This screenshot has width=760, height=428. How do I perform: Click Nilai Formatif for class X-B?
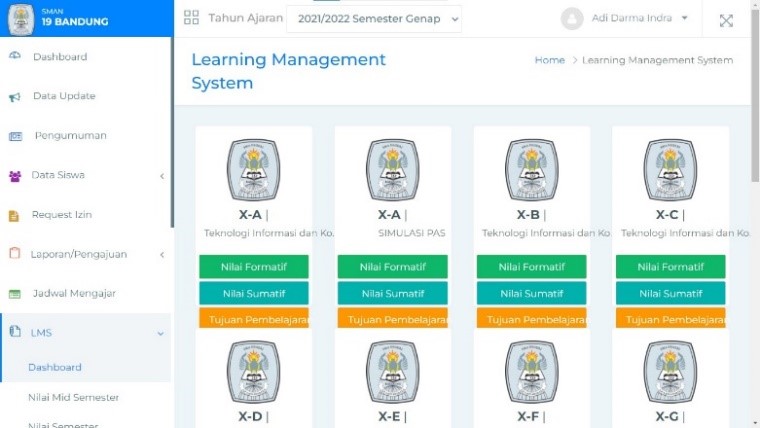(x=531, y=267)
